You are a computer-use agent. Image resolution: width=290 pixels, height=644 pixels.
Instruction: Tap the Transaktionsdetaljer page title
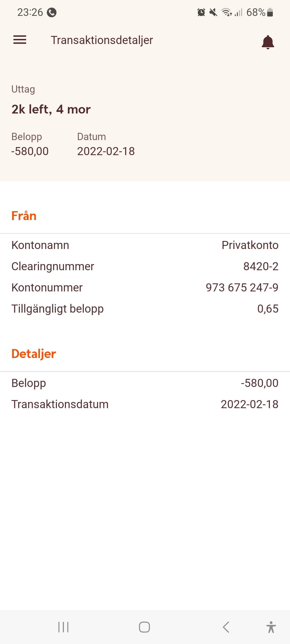click(x=102, y=40)
